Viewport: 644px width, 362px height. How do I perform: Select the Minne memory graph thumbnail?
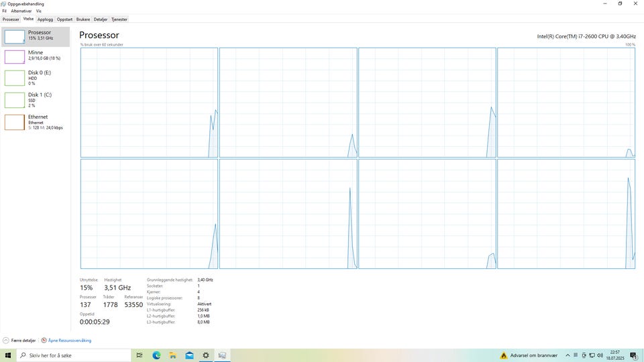15,56
